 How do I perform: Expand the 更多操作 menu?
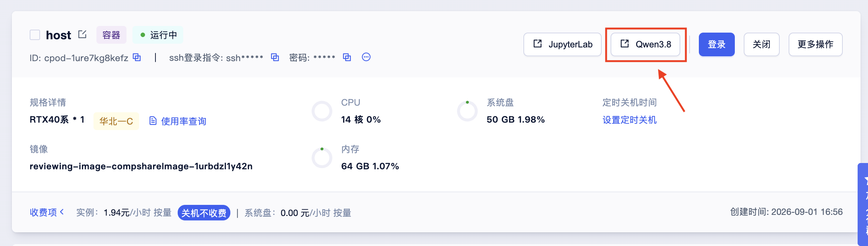(815, 44)
